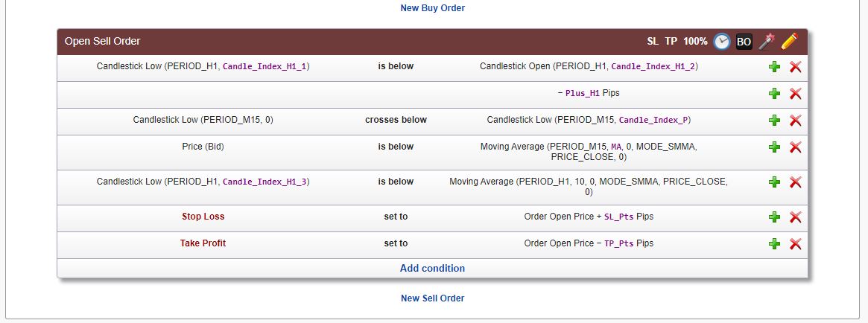Toggle the SL option in header
The height and width of the screenshot is (323, 868).
(x=653, y=42)
